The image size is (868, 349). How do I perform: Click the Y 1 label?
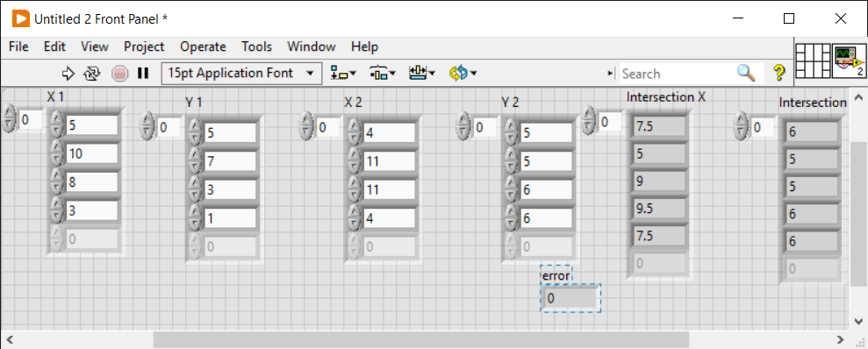coord(194,103)
